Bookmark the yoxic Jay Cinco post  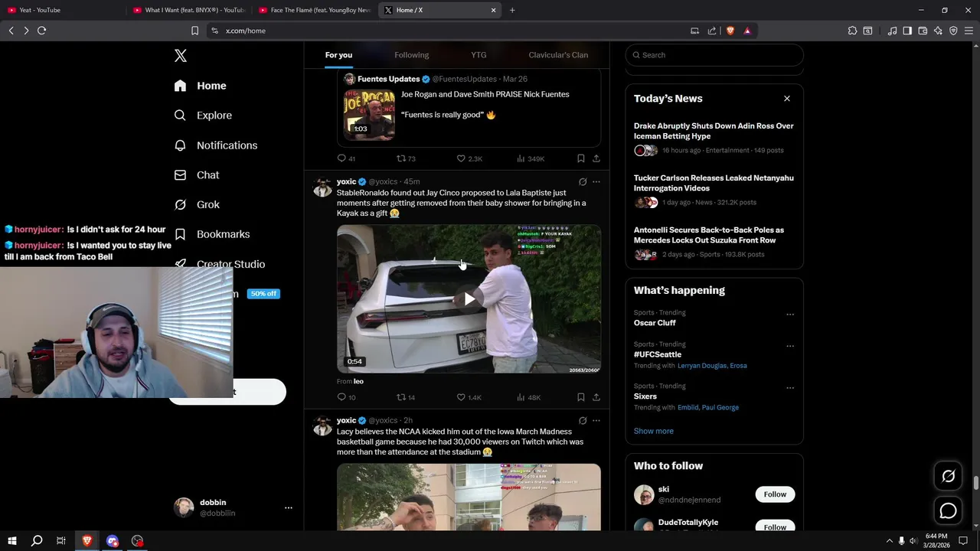click(x=580, y=397)
